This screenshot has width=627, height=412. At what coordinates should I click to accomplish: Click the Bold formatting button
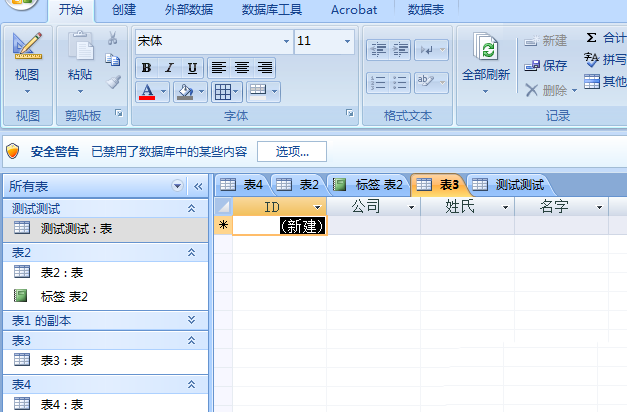[x=146, y=68]
